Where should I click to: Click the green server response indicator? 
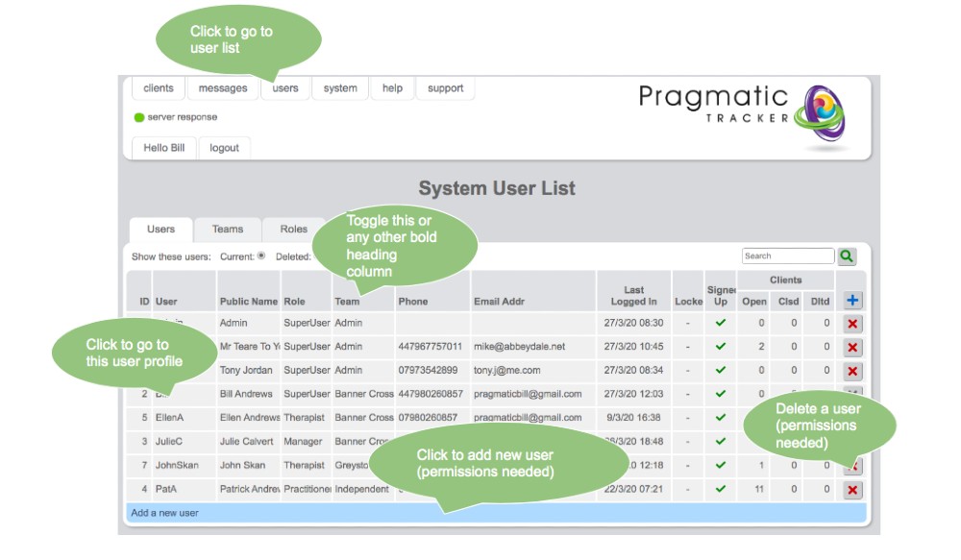(x=139, y=117)
